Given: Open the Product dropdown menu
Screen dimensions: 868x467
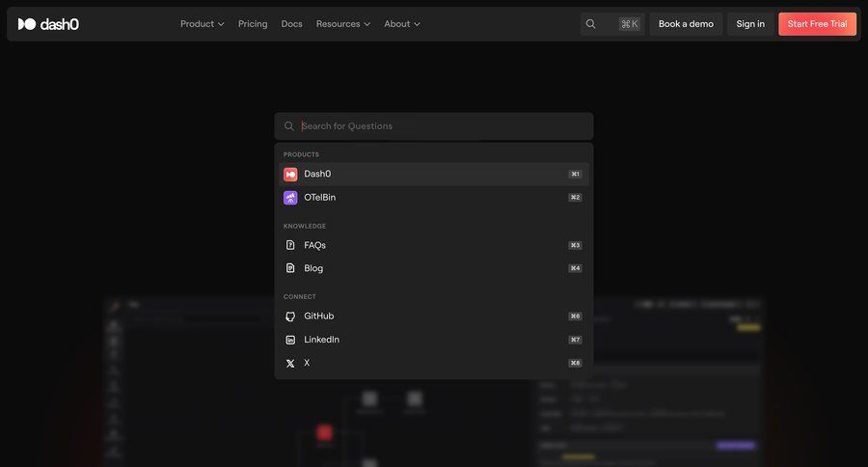Looking at the screenshot, I should click(203, 24).
